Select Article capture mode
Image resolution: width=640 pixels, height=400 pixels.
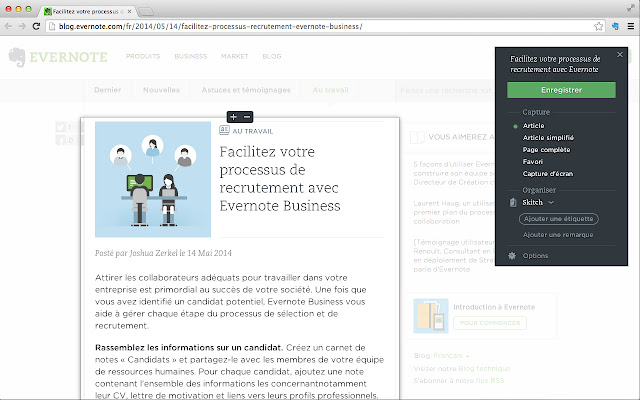[533, 126]
